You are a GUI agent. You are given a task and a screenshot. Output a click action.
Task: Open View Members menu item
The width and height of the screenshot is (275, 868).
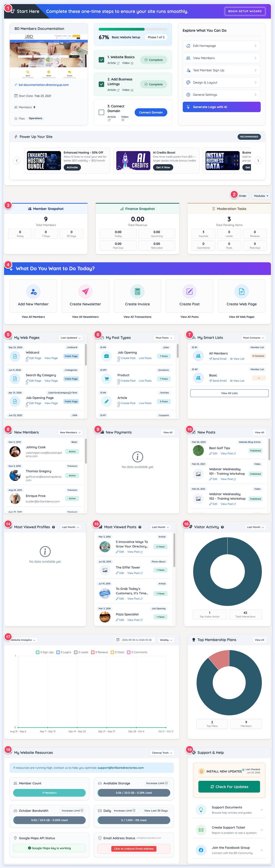(x=222, y=58)
